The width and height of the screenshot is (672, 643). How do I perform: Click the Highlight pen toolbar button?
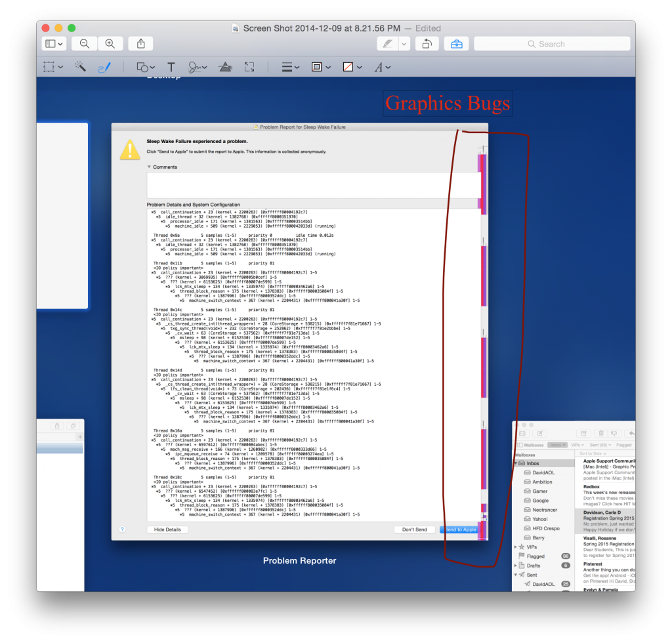pyautogui.click(x=387, y=44)
